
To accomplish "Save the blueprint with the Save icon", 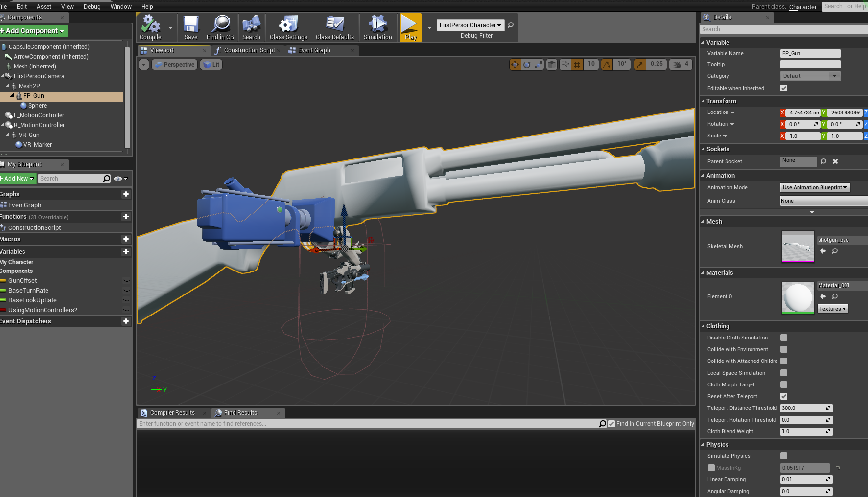I will (x=191, y=27).
